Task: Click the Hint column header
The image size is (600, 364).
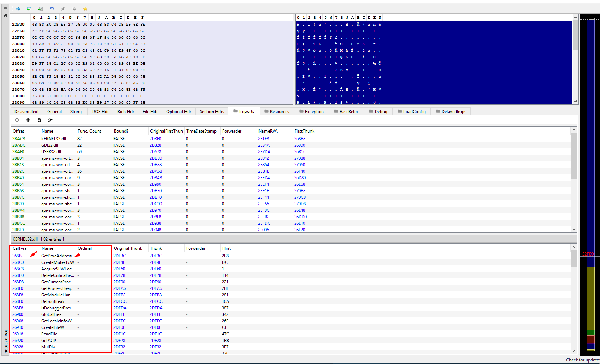Action: pos(226,248)
